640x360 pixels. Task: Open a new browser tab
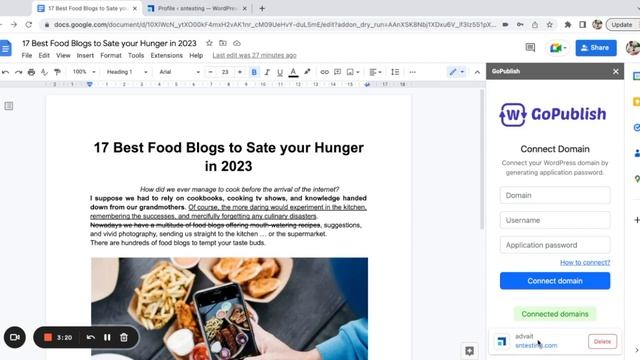point(262,8)
